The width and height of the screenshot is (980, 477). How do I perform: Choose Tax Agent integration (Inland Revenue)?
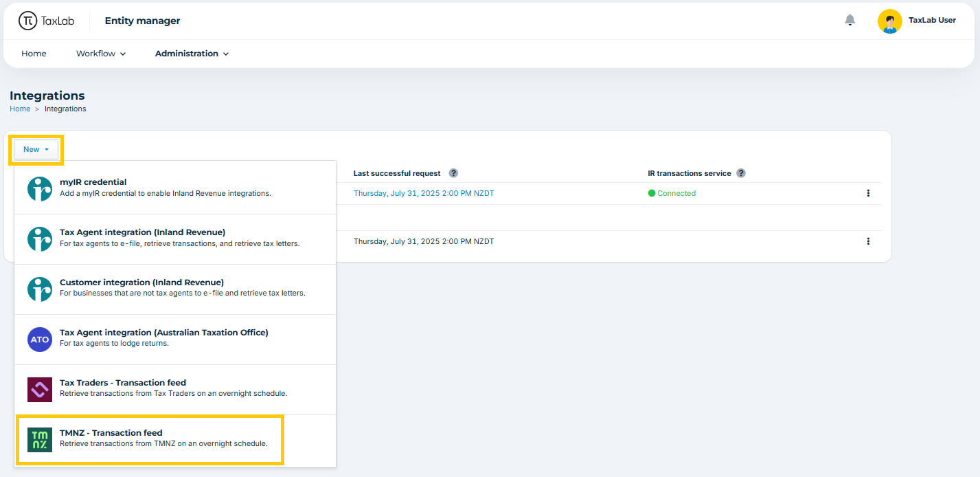(175, 238)
